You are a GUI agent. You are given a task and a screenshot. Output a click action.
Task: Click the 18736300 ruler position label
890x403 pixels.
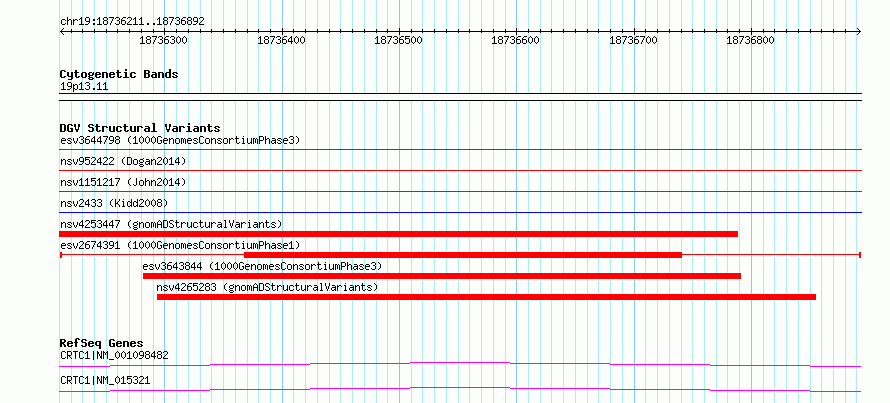click(163, 41)
